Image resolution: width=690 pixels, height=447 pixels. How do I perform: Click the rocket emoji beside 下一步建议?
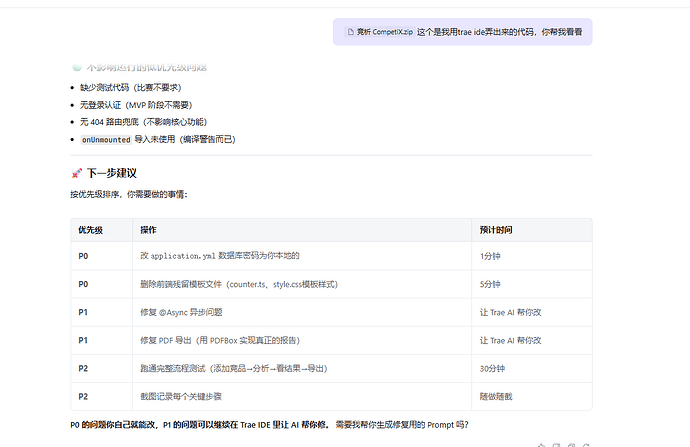point(76,173)
